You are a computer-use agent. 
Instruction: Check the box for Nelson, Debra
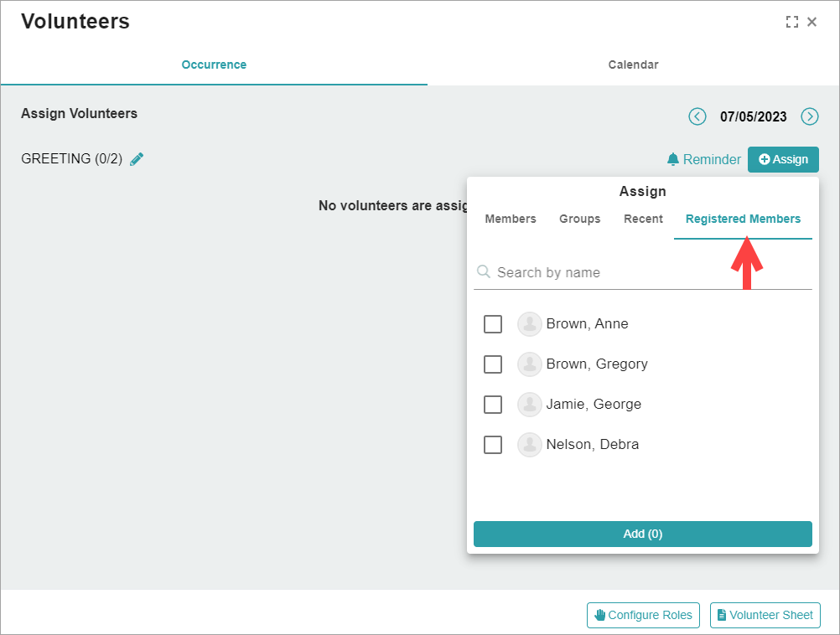[x=493, y=444]
